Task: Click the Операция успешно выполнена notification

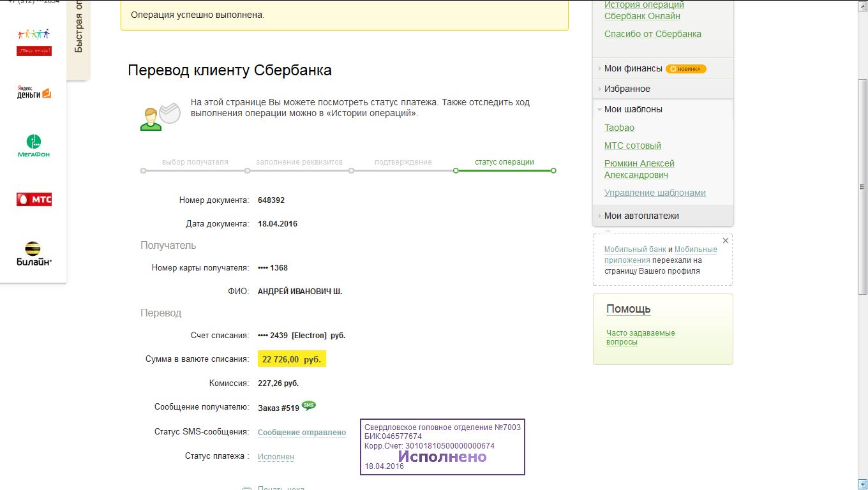Action: click(x=345, y=15)
